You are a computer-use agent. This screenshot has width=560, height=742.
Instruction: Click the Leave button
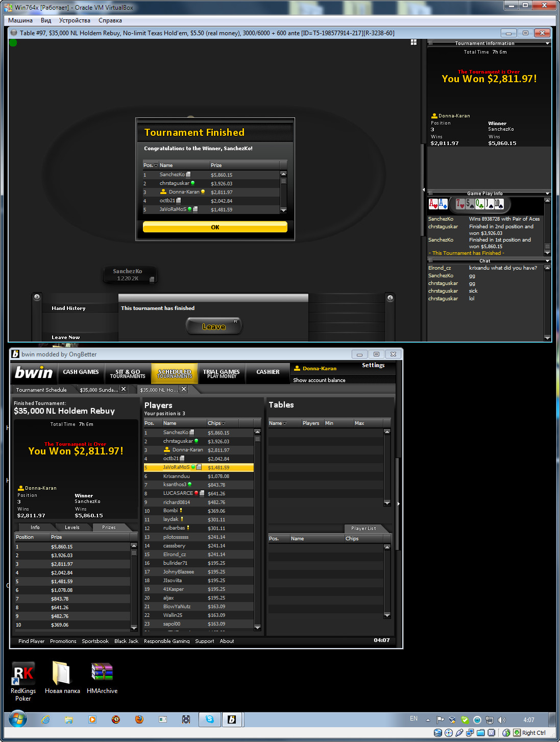point(214,326)
